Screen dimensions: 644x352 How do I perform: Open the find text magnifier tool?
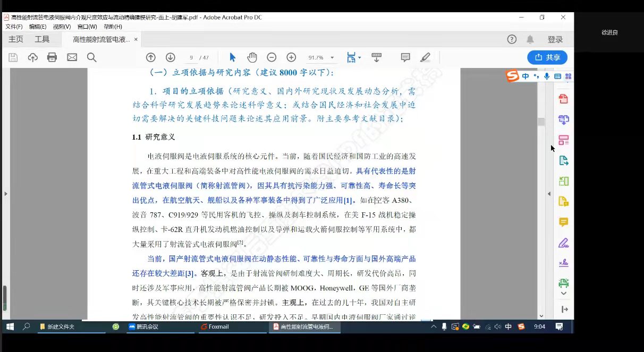pos(91,57)
